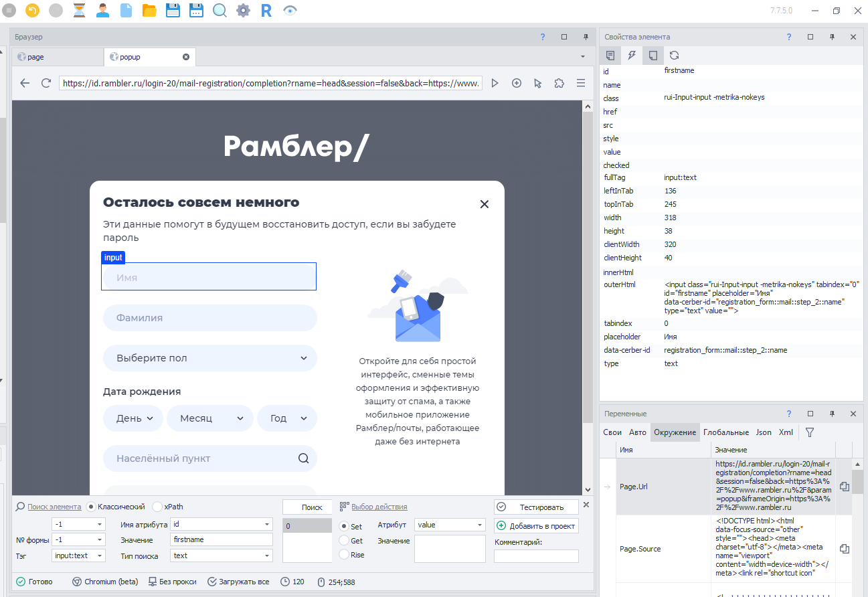
Task: Click the first list-view icon in element properties
Action: click(610, 56)
